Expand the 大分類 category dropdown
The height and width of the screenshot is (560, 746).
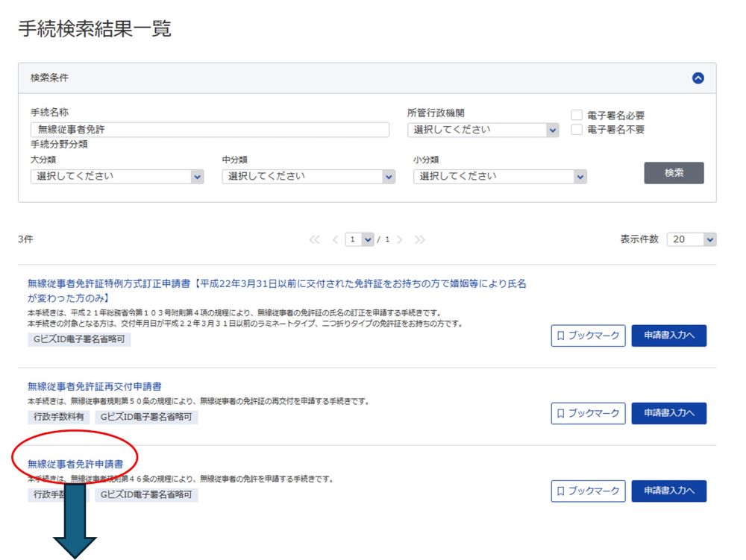point(117,177)
